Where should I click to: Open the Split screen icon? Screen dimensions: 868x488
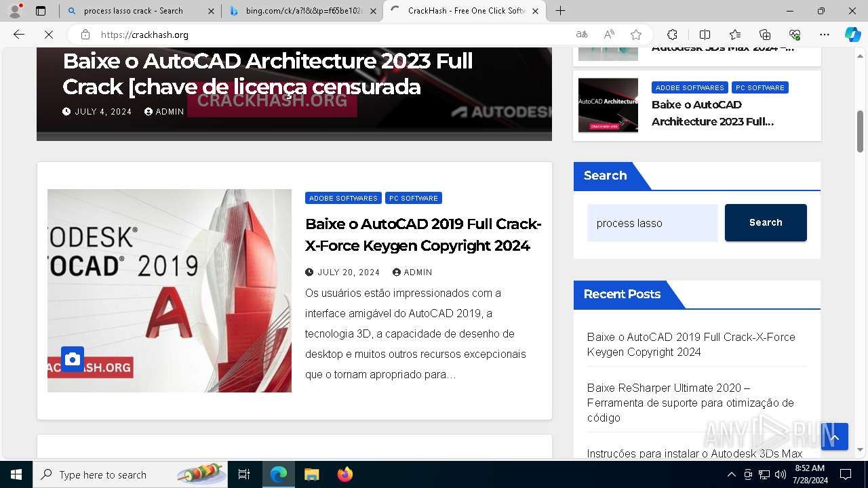point(705,35)
